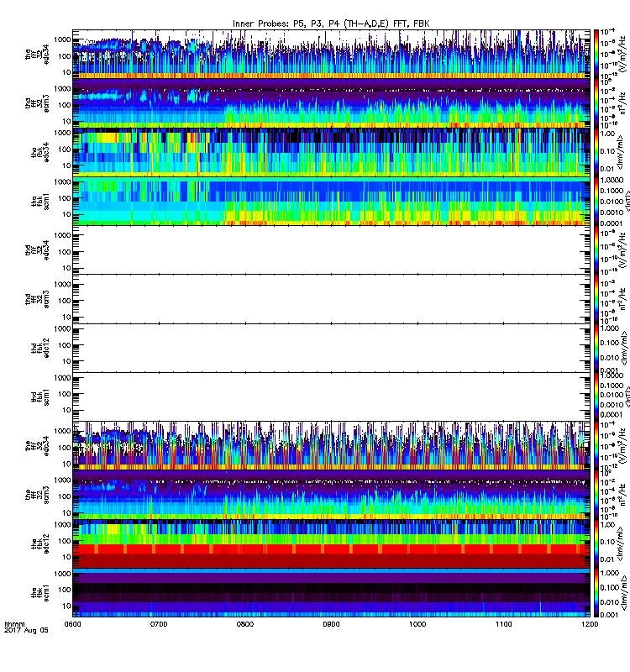Click the color bar of tha fff edc34 panel
This screenshot has width=630, height=672.
pos(596,55)
